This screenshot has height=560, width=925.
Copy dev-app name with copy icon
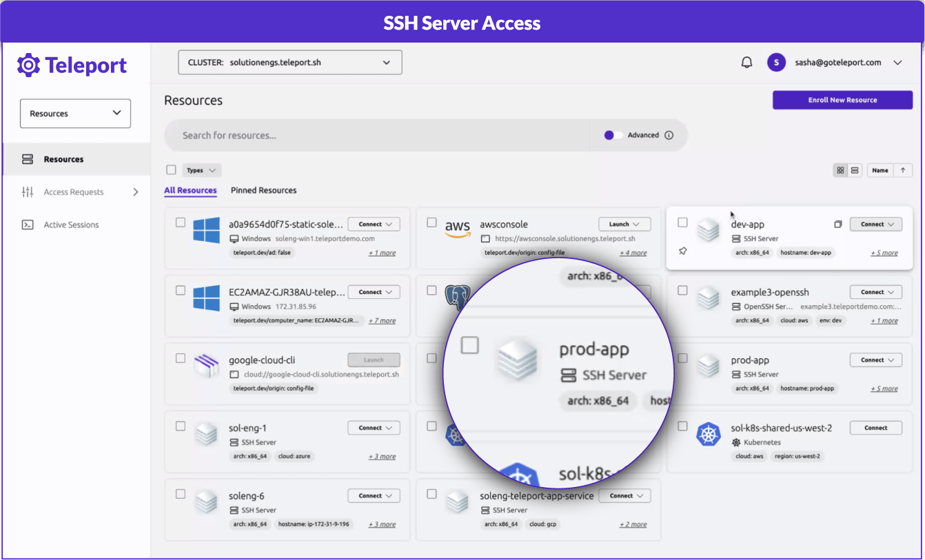click(x=838, y=225)
